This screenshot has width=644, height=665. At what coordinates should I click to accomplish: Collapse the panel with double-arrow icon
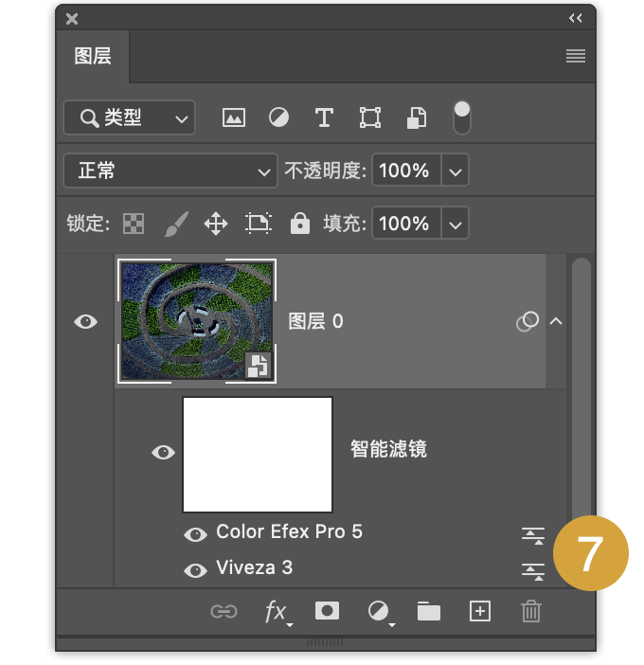[575, 18]
